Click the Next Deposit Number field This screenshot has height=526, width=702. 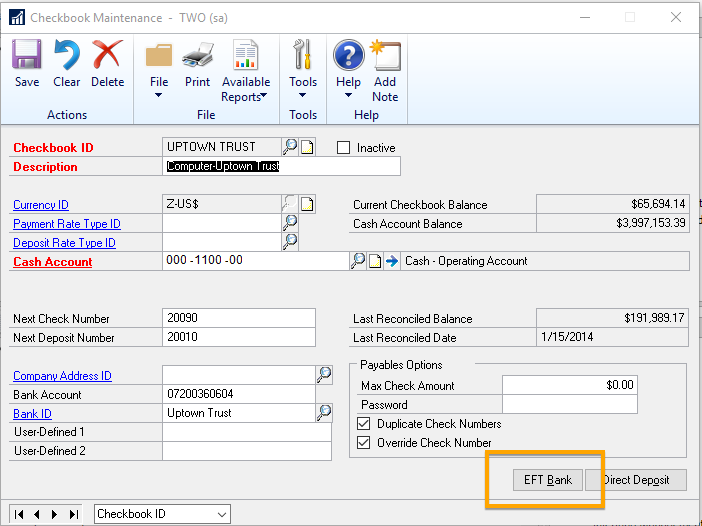click(239, 337)
